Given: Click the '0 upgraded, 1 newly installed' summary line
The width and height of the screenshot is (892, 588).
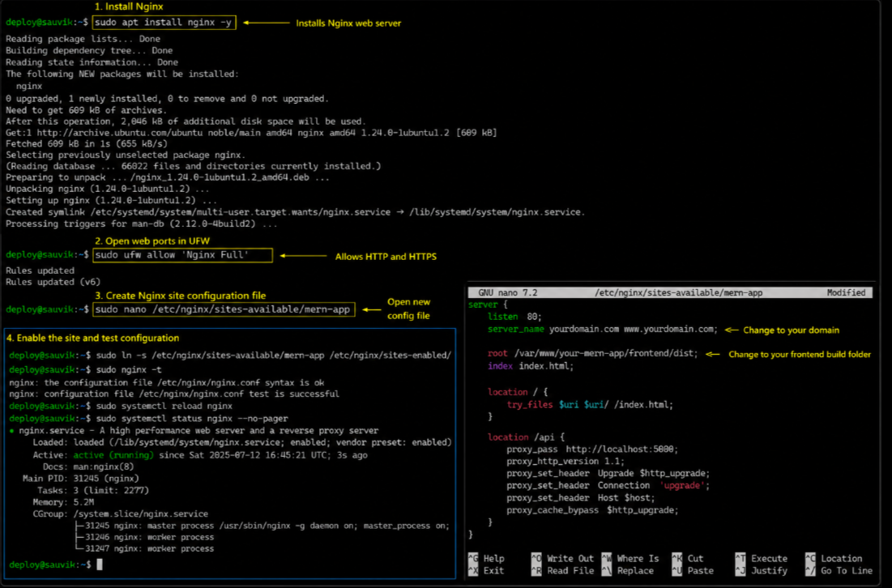Looking at the screenshot, I should [167, 98].
